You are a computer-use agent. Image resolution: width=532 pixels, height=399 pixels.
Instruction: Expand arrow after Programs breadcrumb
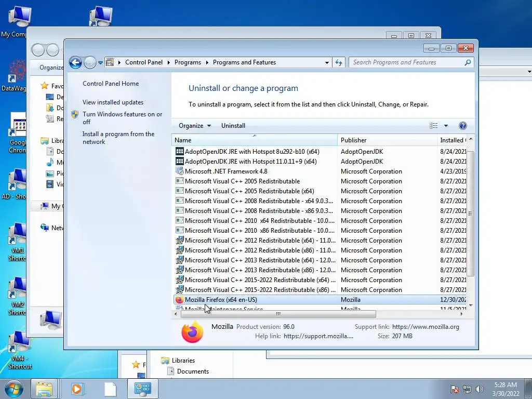pos(207,62)
